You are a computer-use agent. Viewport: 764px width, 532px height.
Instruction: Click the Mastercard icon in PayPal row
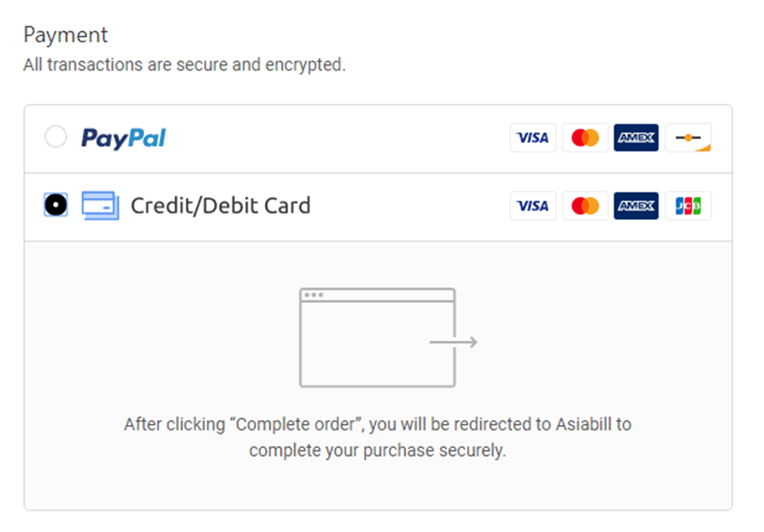584,138
